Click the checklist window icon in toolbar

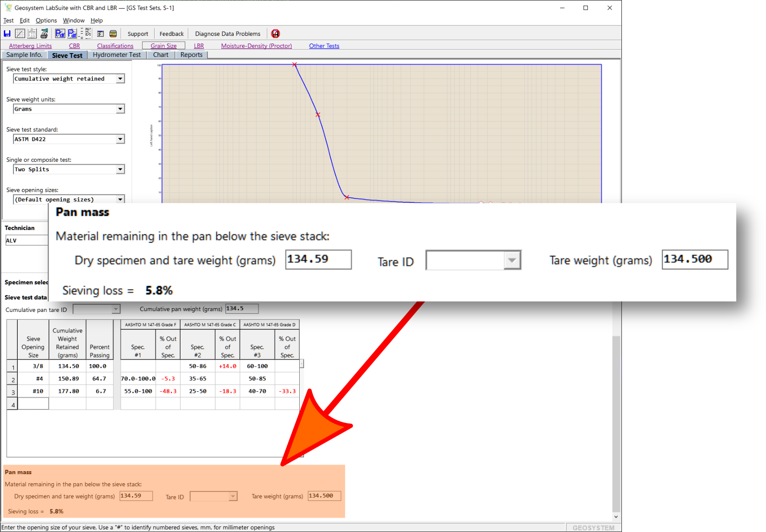click(101, 34)
